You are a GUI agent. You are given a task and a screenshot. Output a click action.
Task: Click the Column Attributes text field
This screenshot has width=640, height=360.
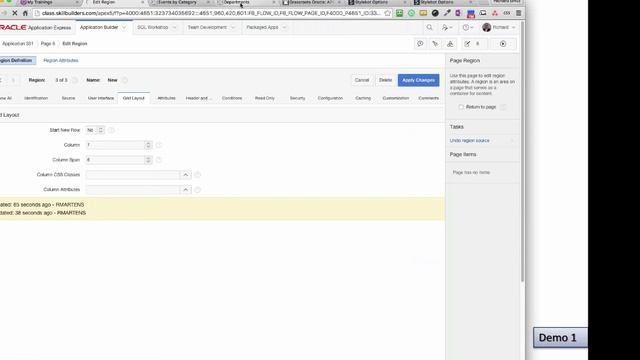[133, 190]
